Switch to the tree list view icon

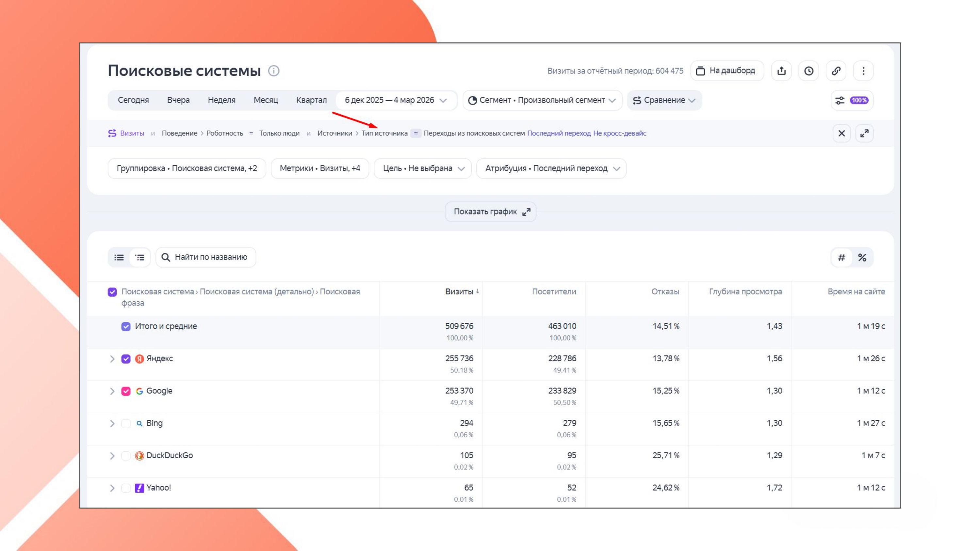pyautogui.click(x=139, y=258)
